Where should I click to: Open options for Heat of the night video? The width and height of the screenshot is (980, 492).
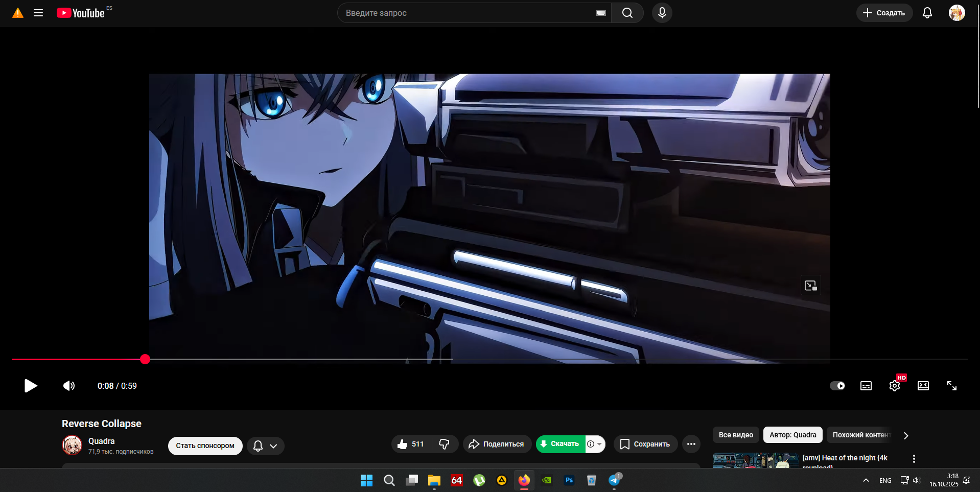914,459
